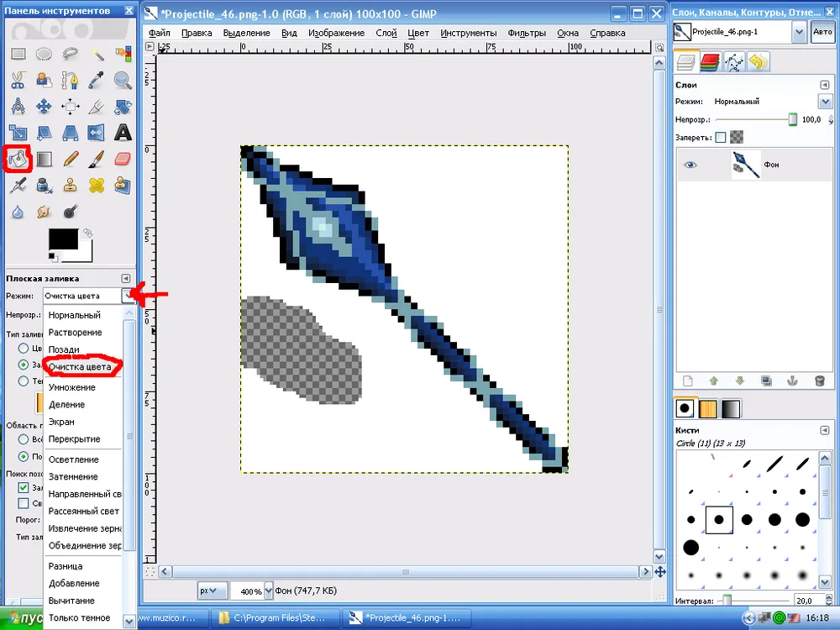Image resolution: width=840 pixels, height=630 pixels.
Task: Click the black foreground color swatch
Action: point(63,239)
